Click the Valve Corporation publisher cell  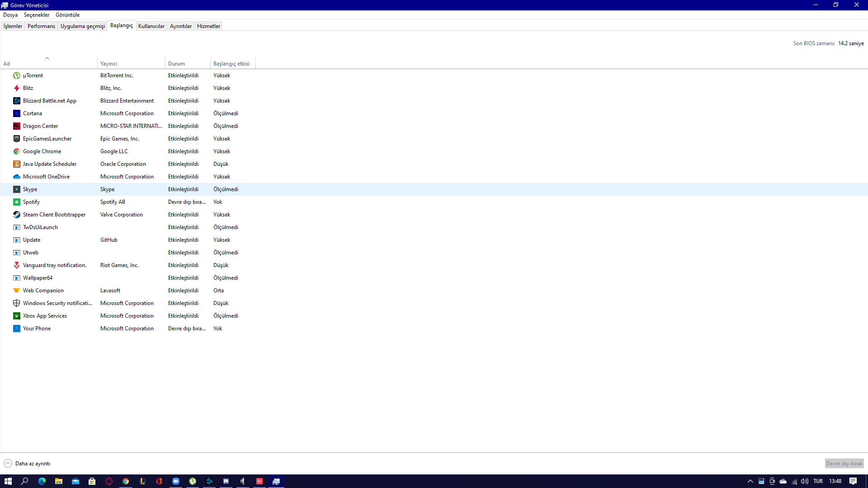[122, 215]
